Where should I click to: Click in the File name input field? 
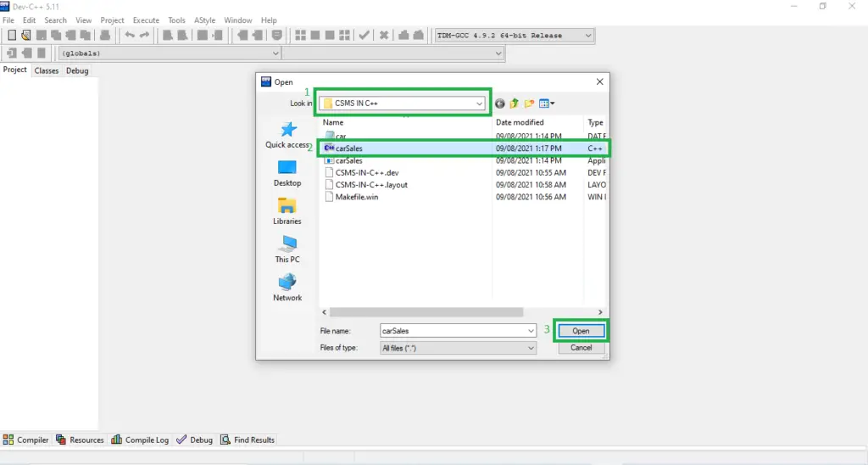453,331
